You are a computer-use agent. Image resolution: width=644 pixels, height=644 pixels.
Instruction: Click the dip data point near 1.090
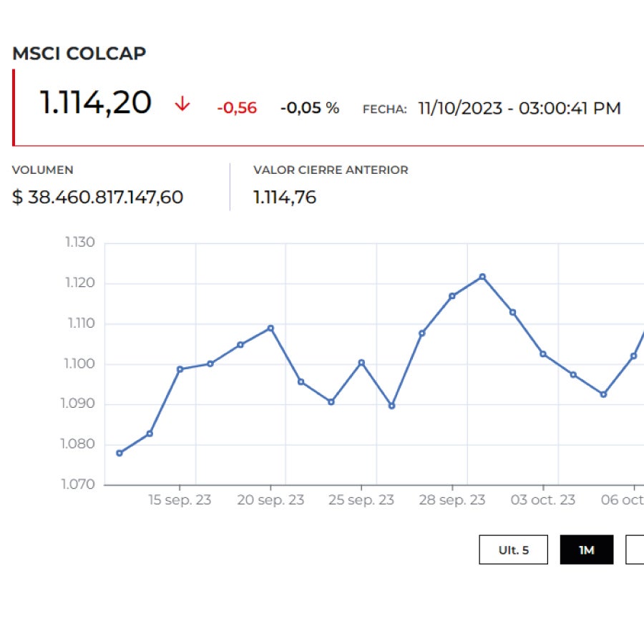[x=391, y=404]
